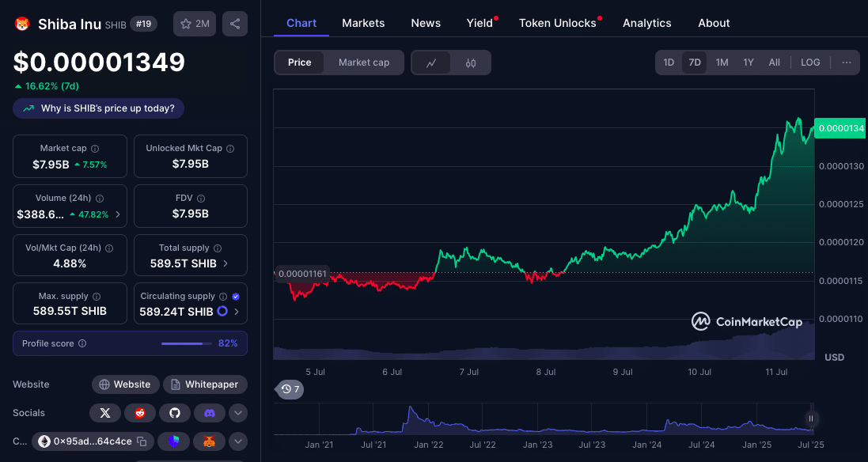Click the 4.88% Vol/Mkt Cap value
This screenshot has height=462, width=868.
pyautogui.click(x=70, y=263)
